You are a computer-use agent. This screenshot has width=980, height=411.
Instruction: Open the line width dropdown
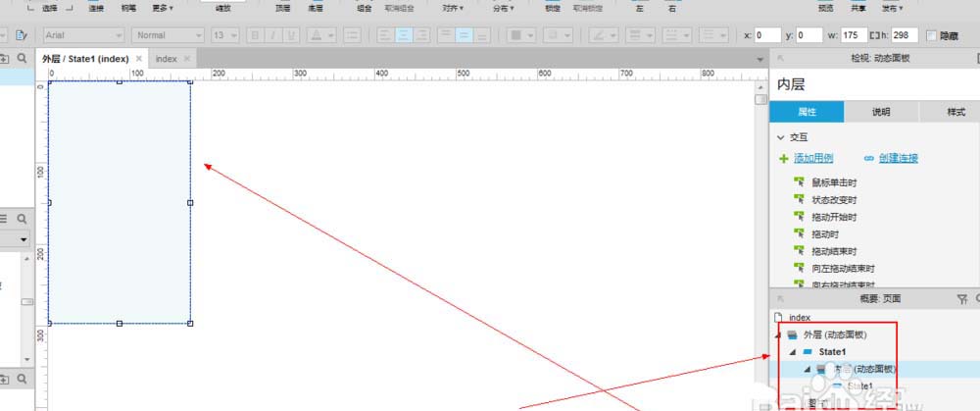pyautogui.click(x=641, y=35)
